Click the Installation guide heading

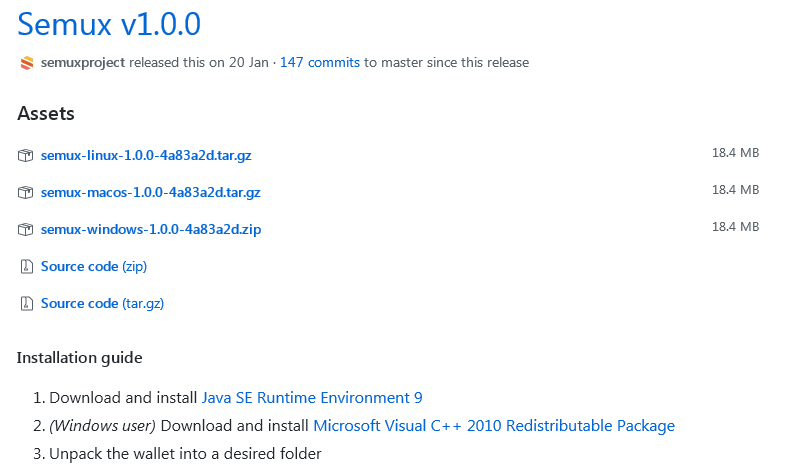79,358
